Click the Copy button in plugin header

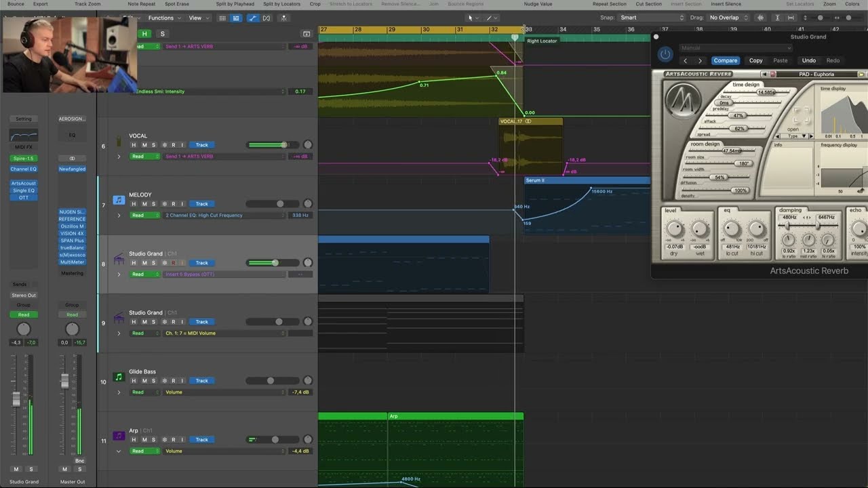coord(755,60)
